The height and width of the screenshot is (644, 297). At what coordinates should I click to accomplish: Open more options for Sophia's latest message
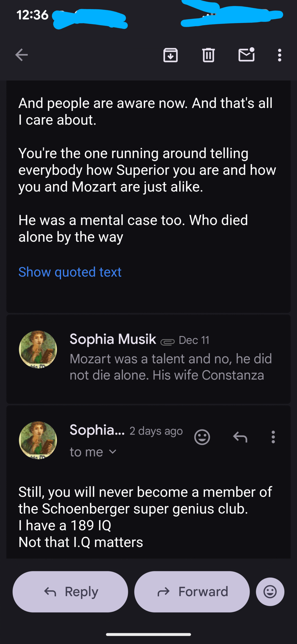[x=273, y=437]
